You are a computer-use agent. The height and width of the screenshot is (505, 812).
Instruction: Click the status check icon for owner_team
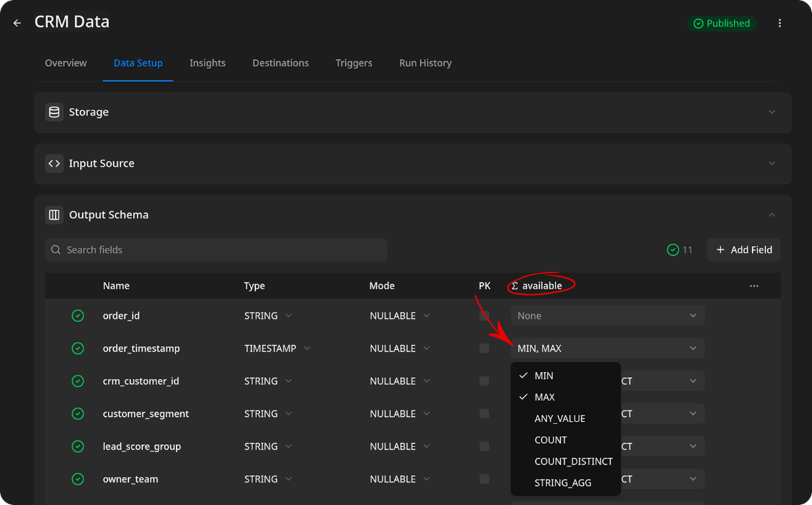tap(78, 479)
